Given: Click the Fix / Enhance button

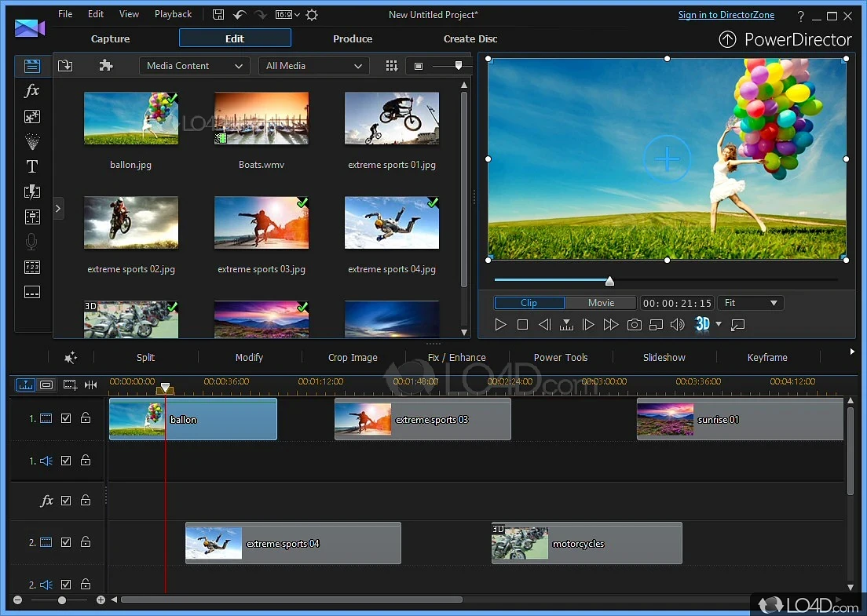Looking at the screenshot, I should [x=456, y=357].
